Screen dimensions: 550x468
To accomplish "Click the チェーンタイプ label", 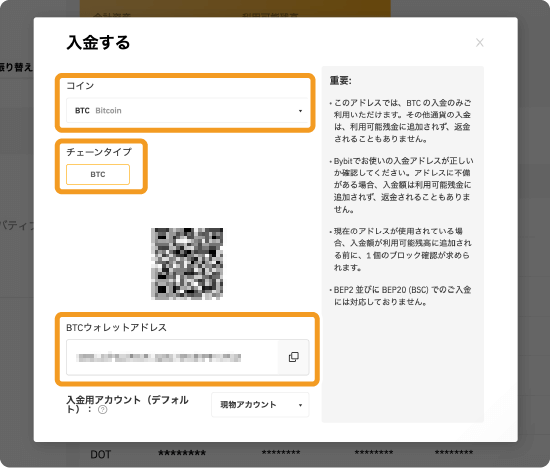I will [99, 152].
